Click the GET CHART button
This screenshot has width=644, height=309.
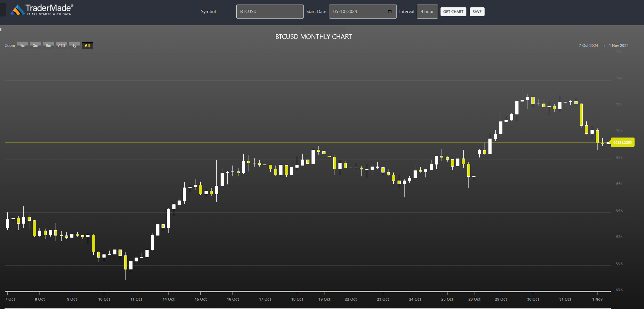pos(453,12)
